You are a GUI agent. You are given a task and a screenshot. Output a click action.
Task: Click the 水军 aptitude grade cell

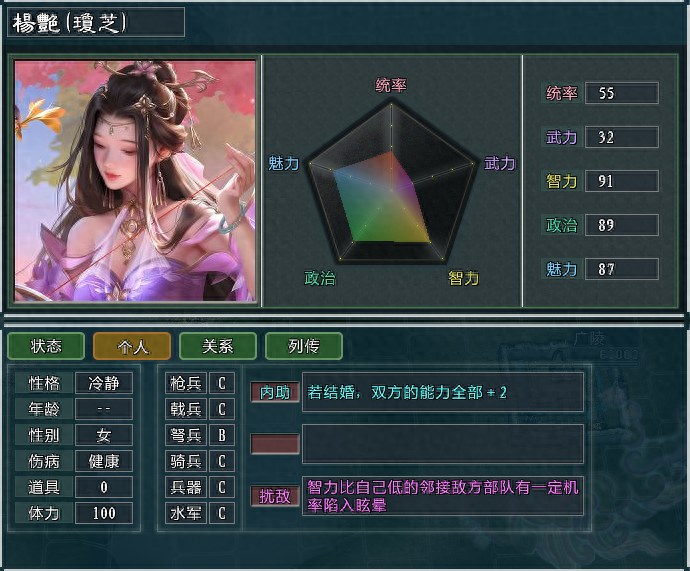pos(222,513)
